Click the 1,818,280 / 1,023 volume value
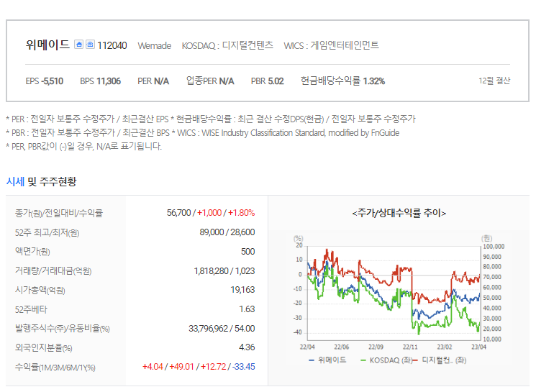536x392 pixels. (224, 271)
